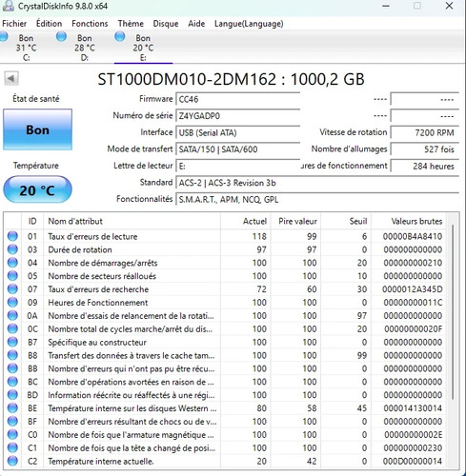Click the operating hours value 284 heures
This screenshot has height=476, width=466.
[x=425, y=166]
